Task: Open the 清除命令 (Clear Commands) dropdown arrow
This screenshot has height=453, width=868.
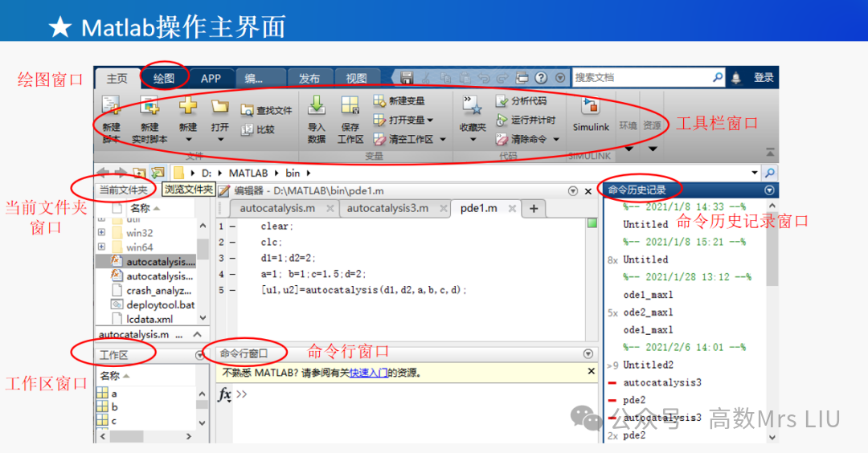Action: (556, 140)
